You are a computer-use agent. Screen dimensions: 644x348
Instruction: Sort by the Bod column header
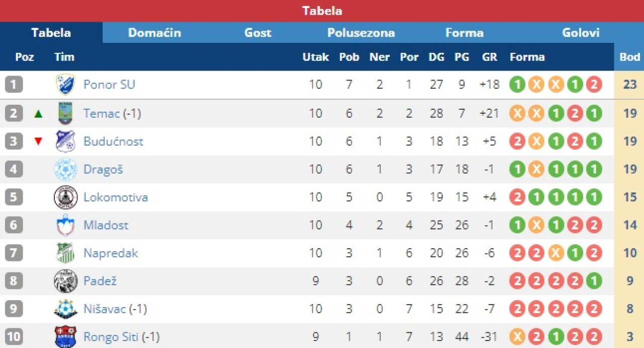[x=629, y=57]
